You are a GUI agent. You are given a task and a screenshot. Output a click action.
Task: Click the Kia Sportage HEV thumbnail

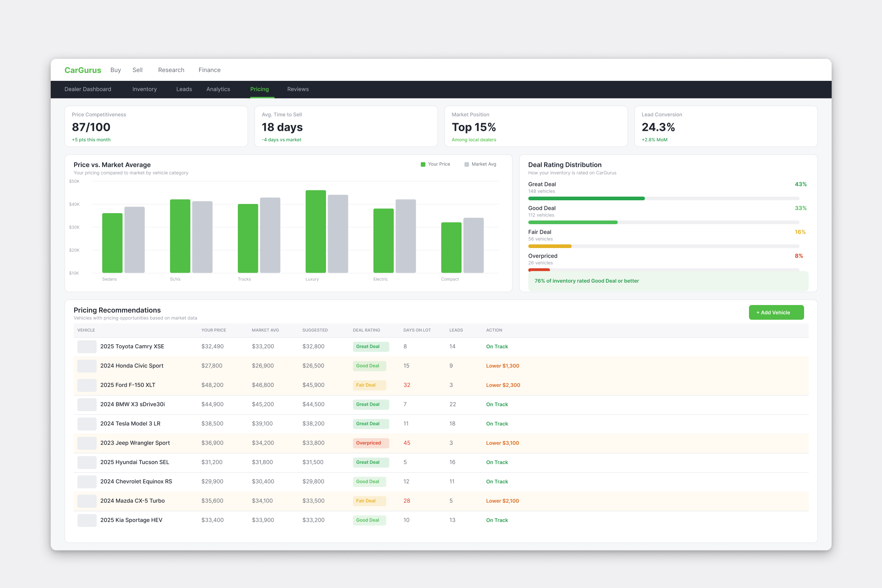coord(87,520)
